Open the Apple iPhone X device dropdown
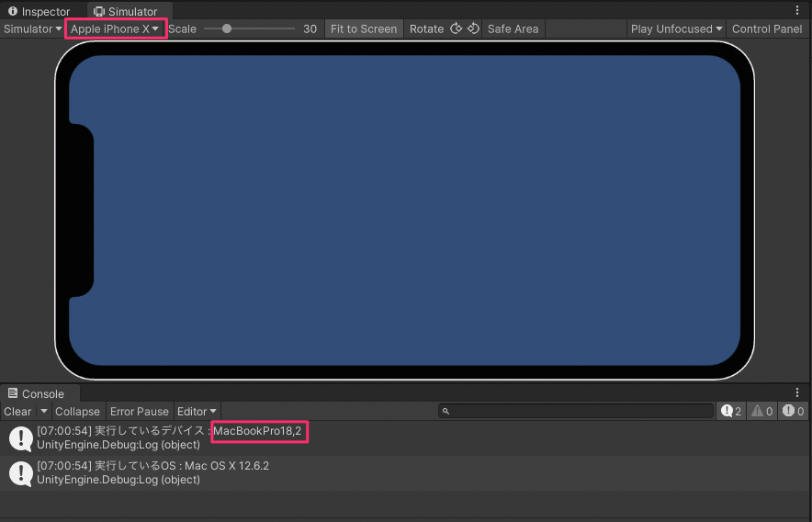This screenshot has width=812, height=522. pos(115,29)
